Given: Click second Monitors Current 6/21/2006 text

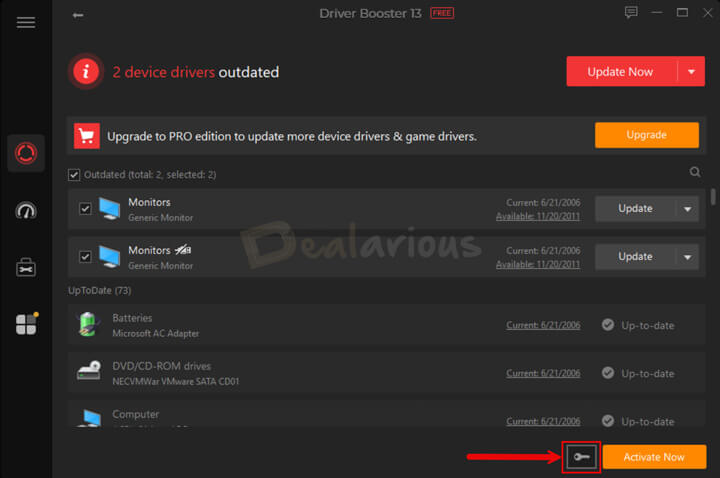Looking at the screenshot, I should point(543,251).
